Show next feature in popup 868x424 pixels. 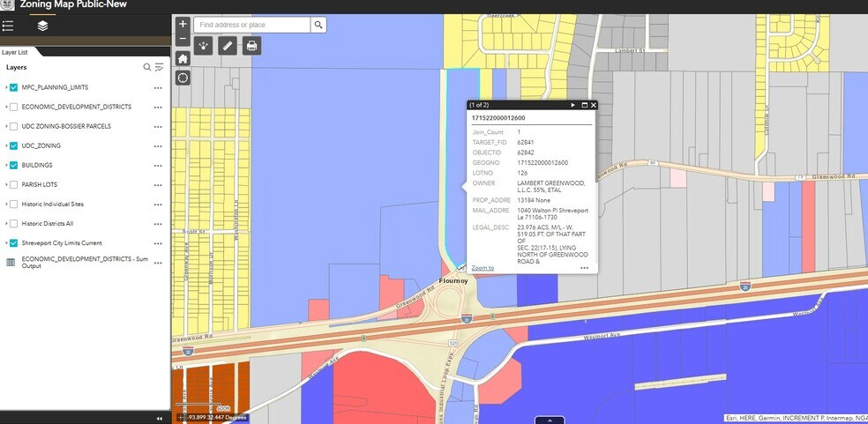tap(572, 105)
